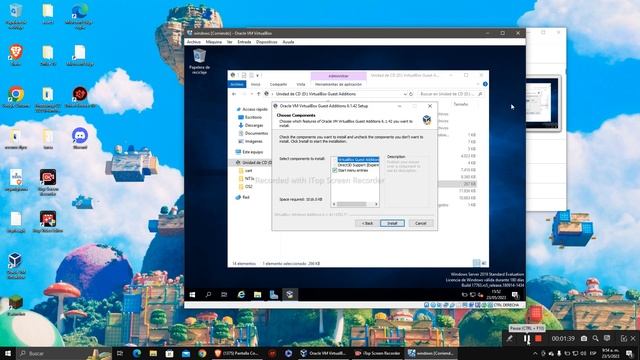Open Archivo menu in VirtualBox window
Viewport: 640px width, 360px height.
point(193,42)
